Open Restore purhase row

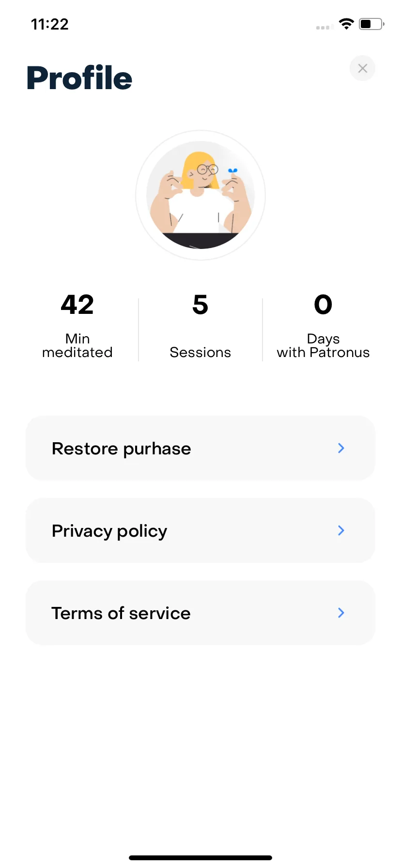[200, 448]
